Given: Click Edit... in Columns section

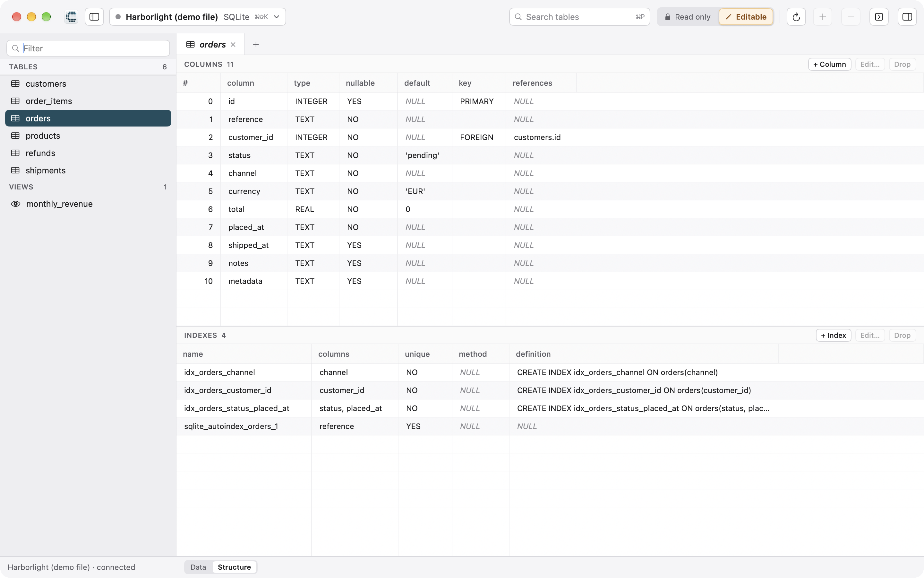Looking at the screenshot, I should 870,64.
